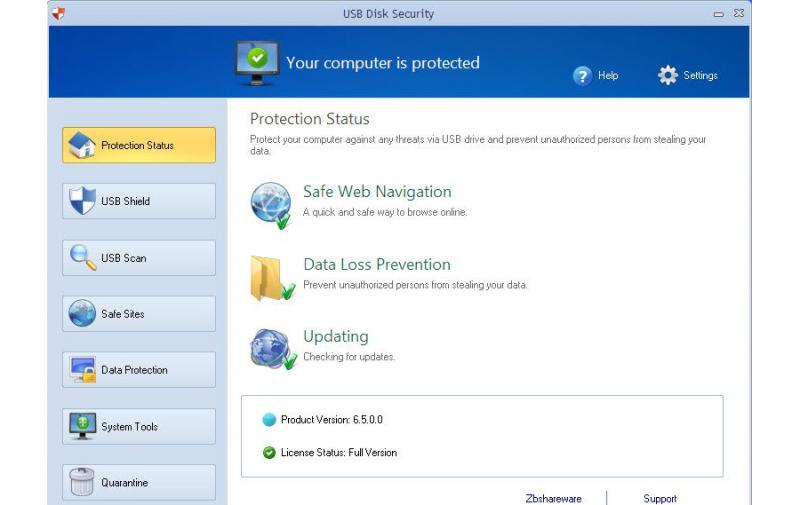The image size is (800, 505).
Task: Click the 'Protection Status' page heading
Action: point(310,119)
